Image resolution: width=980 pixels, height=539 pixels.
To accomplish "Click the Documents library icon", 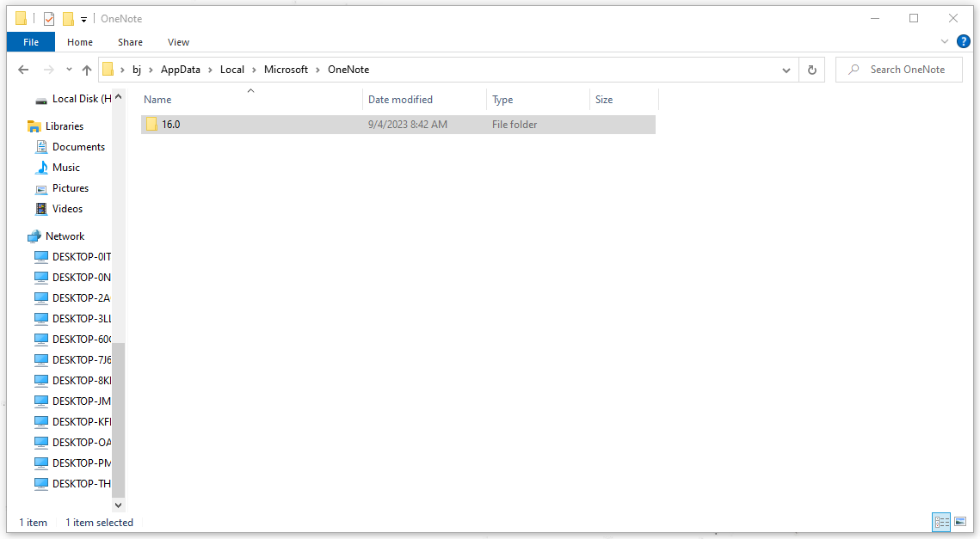I will click(x=41, y=147).
